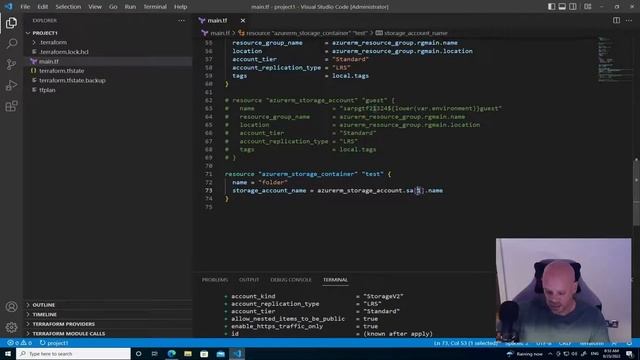Click the split editor right icon

tap(616, 20)
